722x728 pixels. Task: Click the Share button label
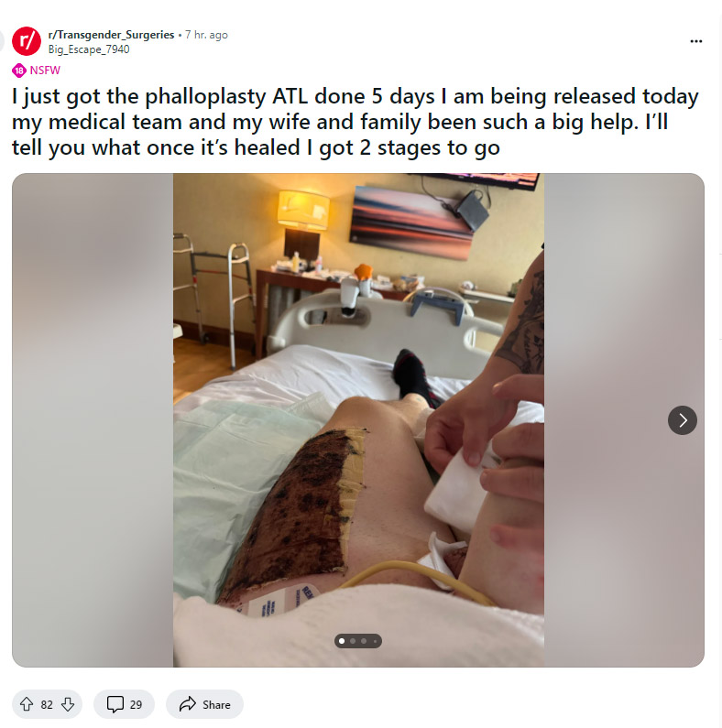point(216,705)
